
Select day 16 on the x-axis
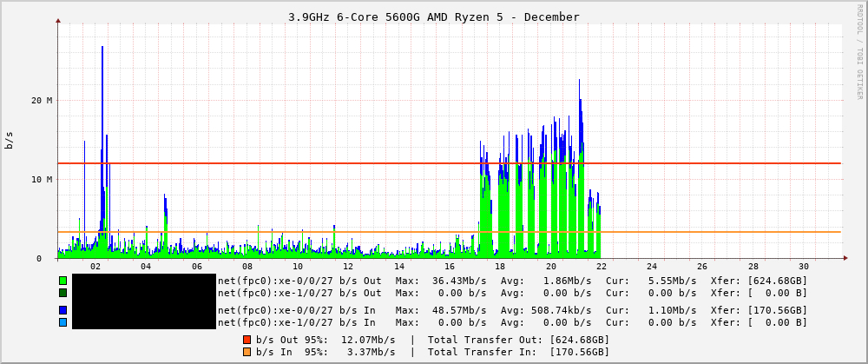pos(450,267)
